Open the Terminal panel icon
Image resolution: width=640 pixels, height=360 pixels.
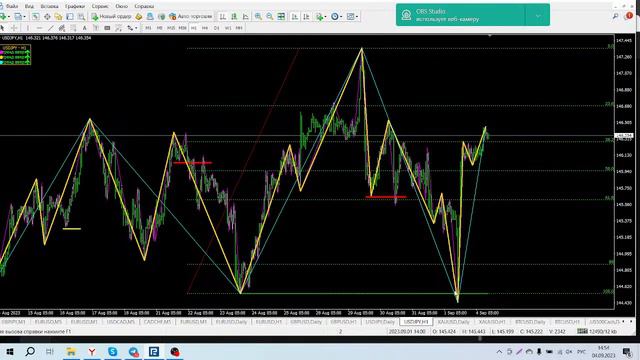tap(70, 16)
